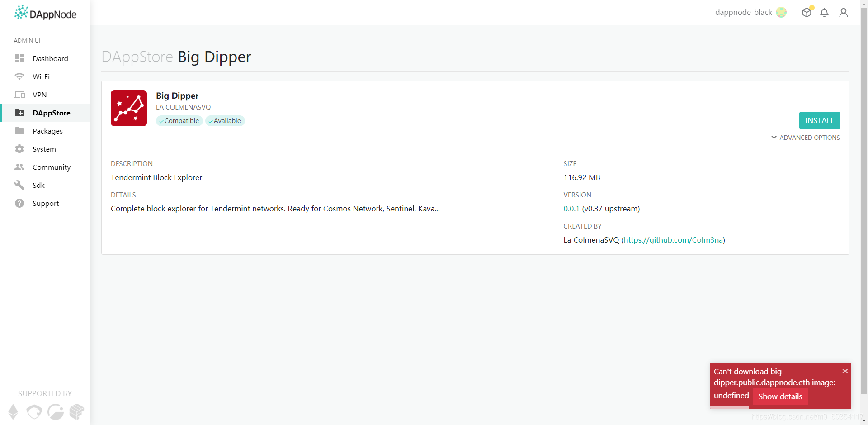The width and height of the screenshot is (868, 425).
Task: Open Support menu item
Action: click(x=45, y=203)
